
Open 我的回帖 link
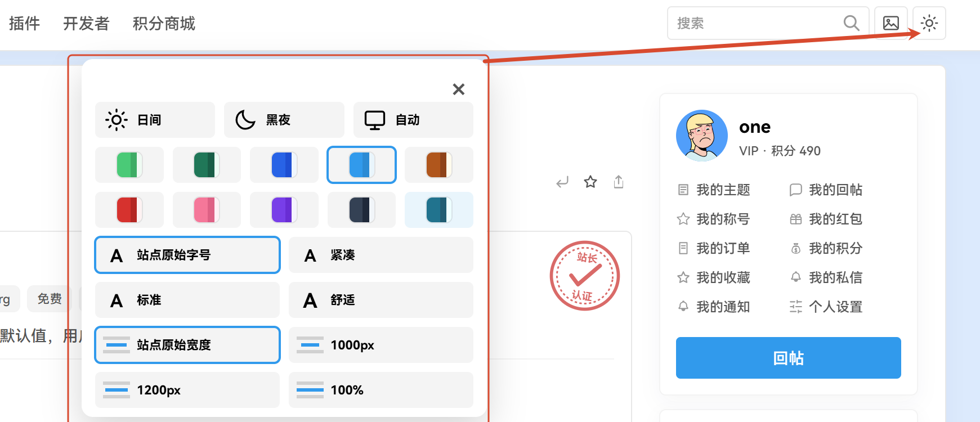point(826,190)
